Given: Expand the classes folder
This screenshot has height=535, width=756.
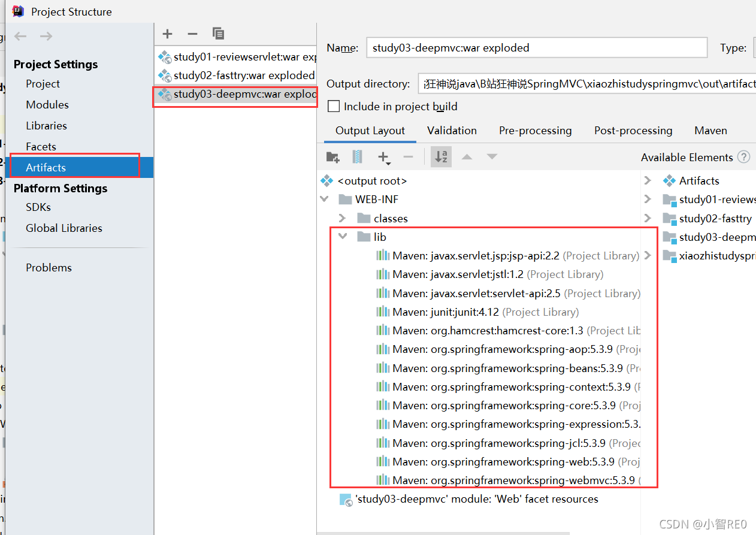Looking at the screenshot, I should [343, 218].
